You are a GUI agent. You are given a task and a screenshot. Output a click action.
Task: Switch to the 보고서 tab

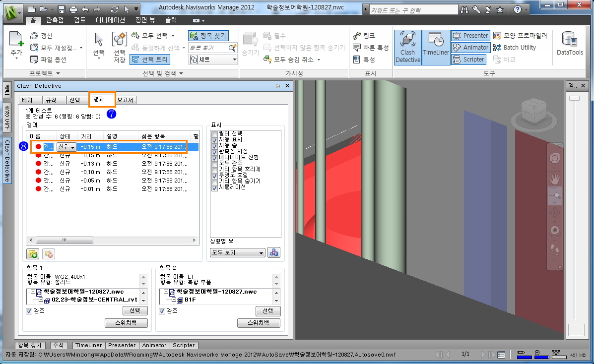pos(126,100)
